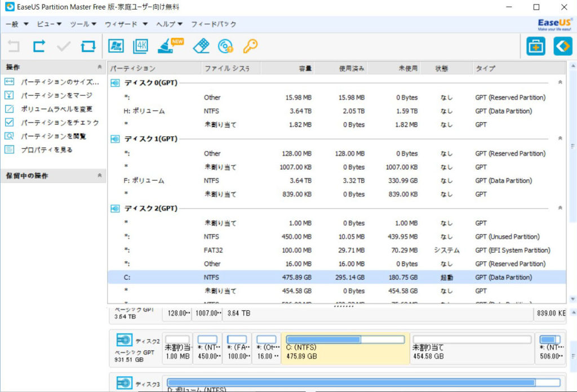577x392 pixels.
Task: Click the change volume label icon
Action: (9, 109)
